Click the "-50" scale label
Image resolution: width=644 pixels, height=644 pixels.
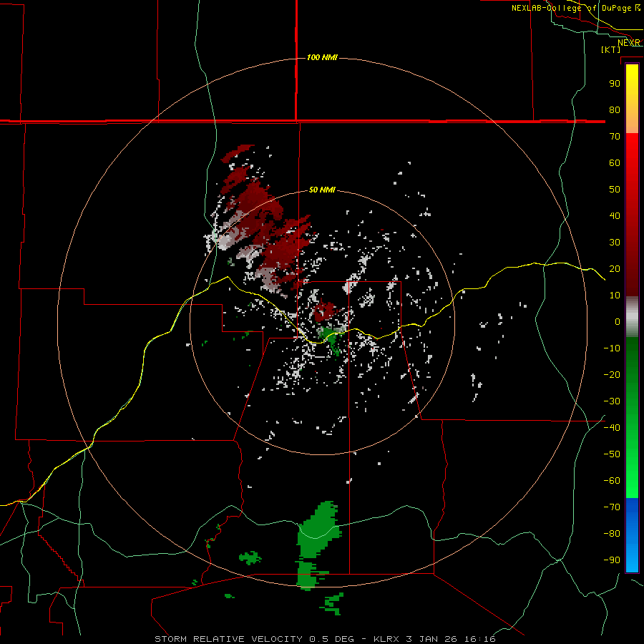tap(612, 454)
